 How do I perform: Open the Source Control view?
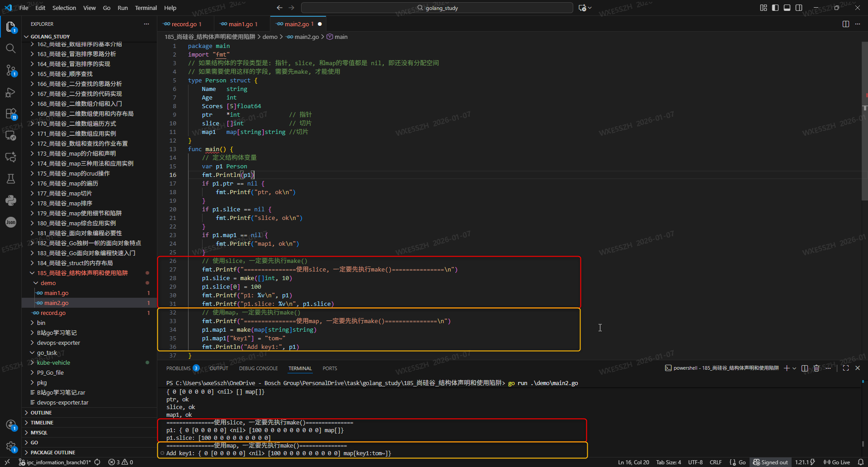[x=11, y=70]
